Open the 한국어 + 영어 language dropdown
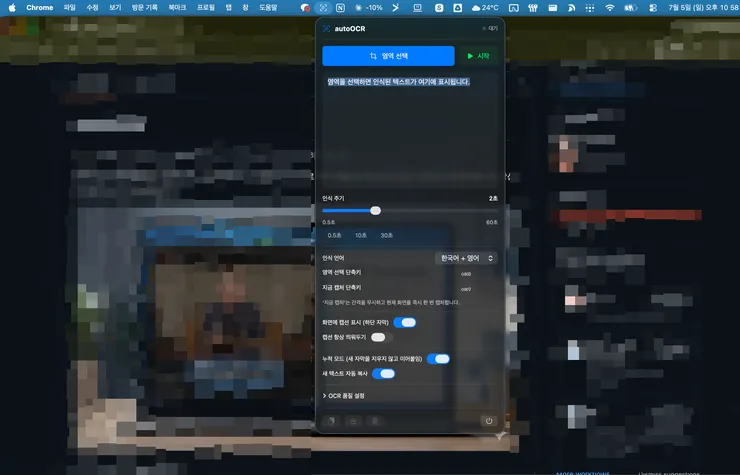The width and height of the screenshot is (740, 475). click(x=466, y=258)
